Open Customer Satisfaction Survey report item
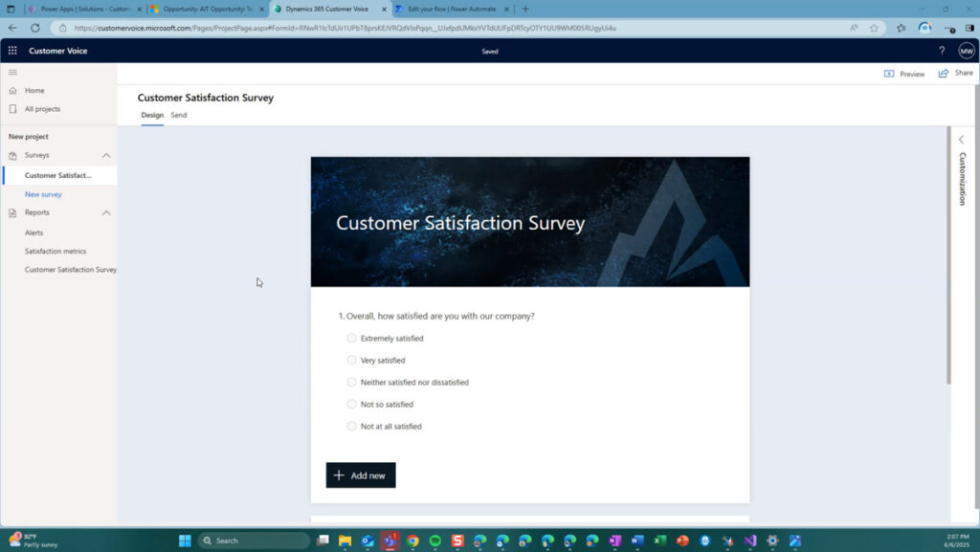Image resolution: width=980 pixels, height=552 pixels. point(71,270)
